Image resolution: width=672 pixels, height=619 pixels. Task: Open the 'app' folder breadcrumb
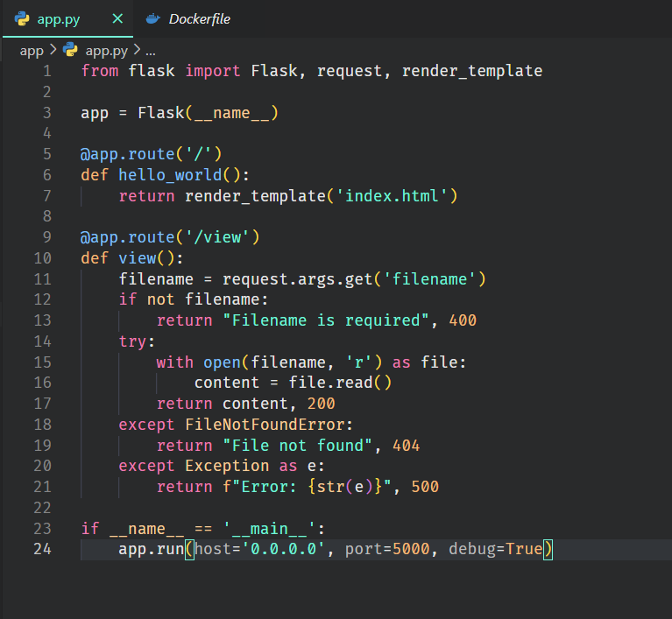click(31, 51)
